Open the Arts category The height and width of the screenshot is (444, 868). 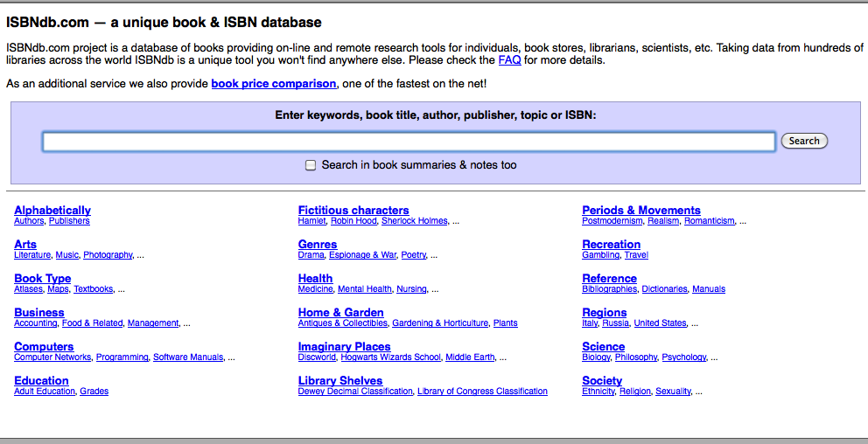25,245
